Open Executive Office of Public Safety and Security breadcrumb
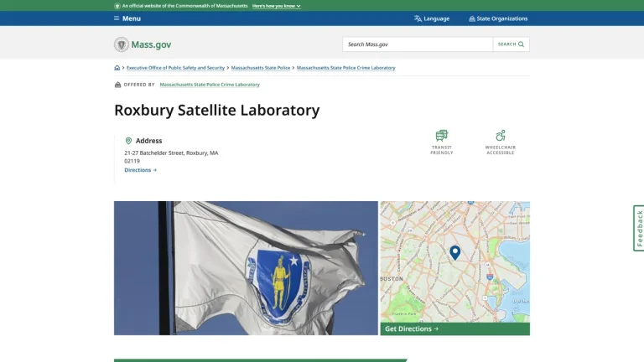This screenshot has width=644, height=362. pos(175,68)
